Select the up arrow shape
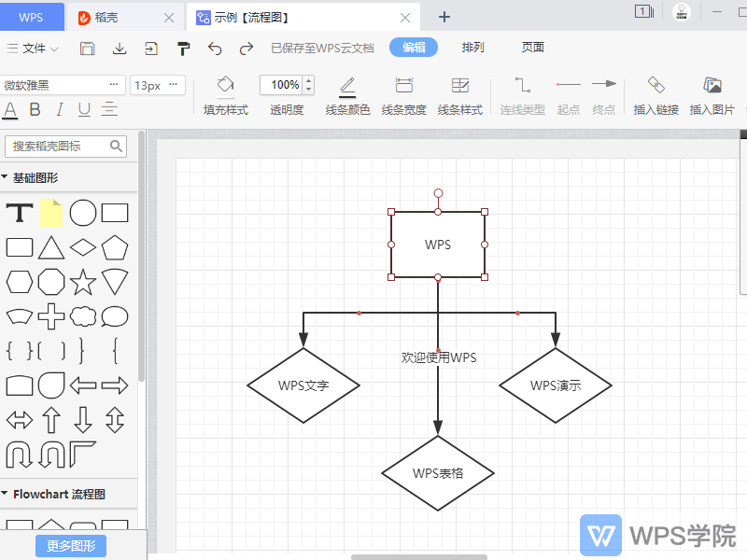747x560 pixels. 51,419
